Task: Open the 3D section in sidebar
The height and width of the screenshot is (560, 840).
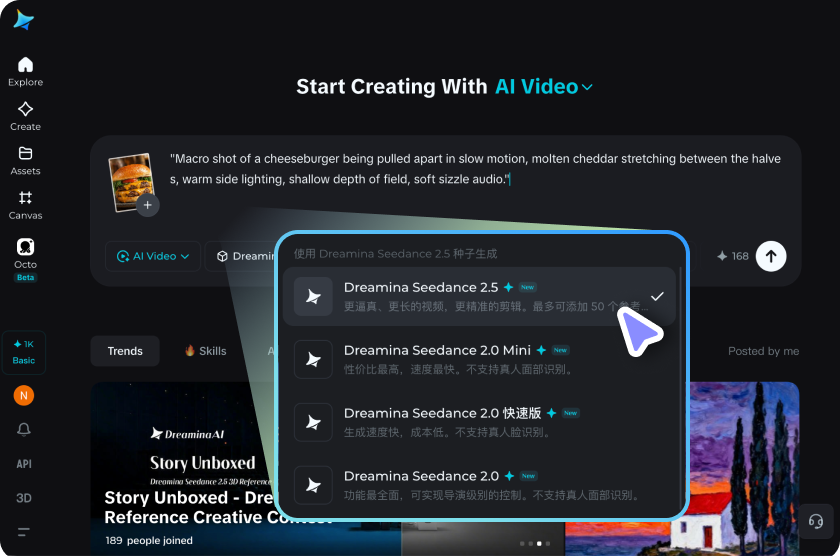Action: (24, 498)
